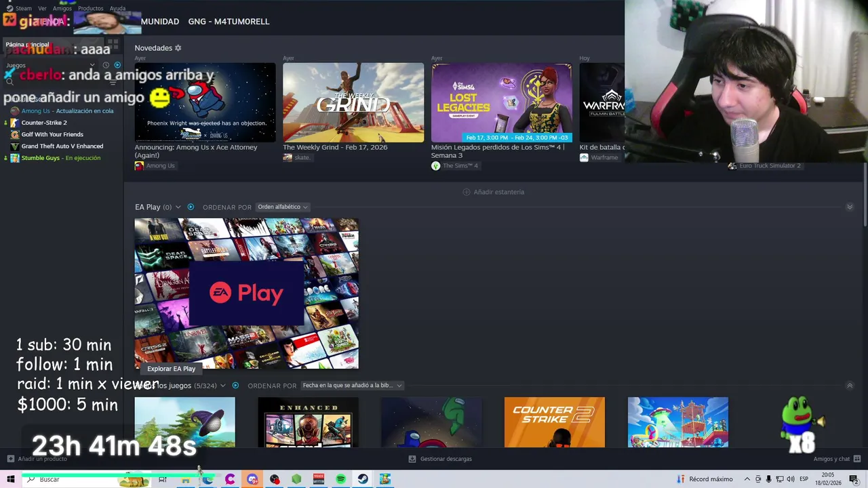Viewport: 868px width, 488px height.
Task: Switch to collections grid view icon
Action: coord(113,45)
